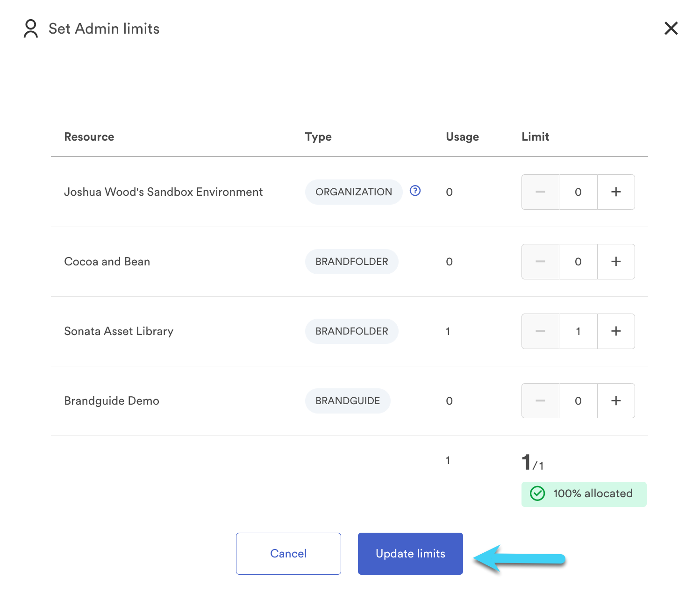Click the 100% allocated status indicator
Screen dimensions: 700x614
point(584,494)
